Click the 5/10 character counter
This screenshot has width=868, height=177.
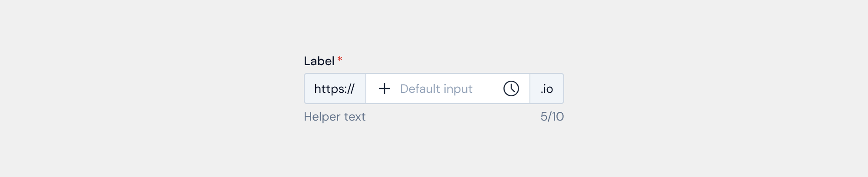(x=552, y=117)
